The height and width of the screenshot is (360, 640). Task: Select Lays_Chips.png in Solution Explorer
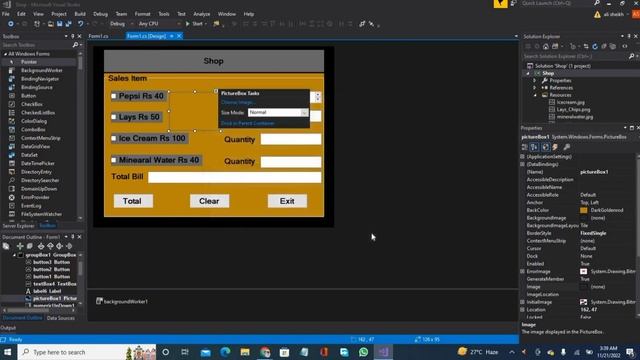point(573,110)
